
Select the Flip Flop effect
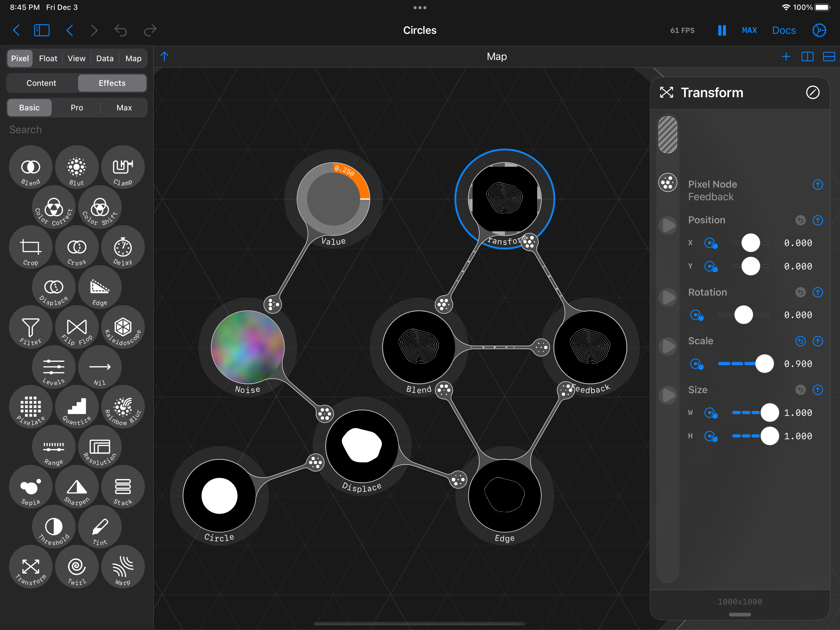(77, 327)
